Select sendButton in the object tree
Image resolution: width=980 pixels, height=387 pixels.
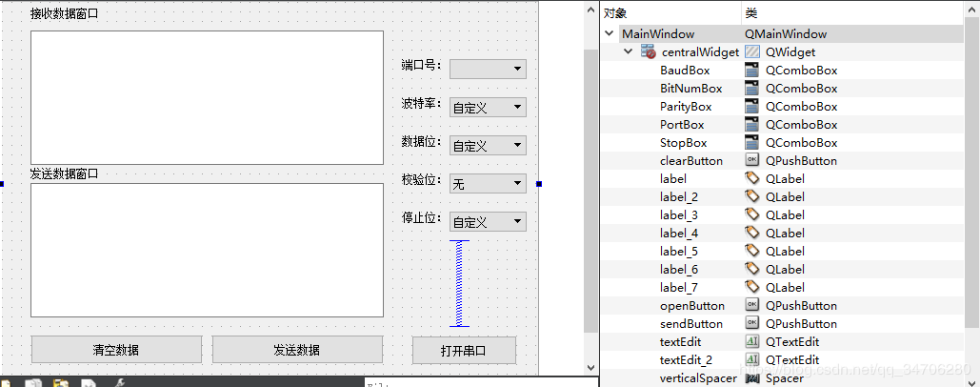point(691,324)
